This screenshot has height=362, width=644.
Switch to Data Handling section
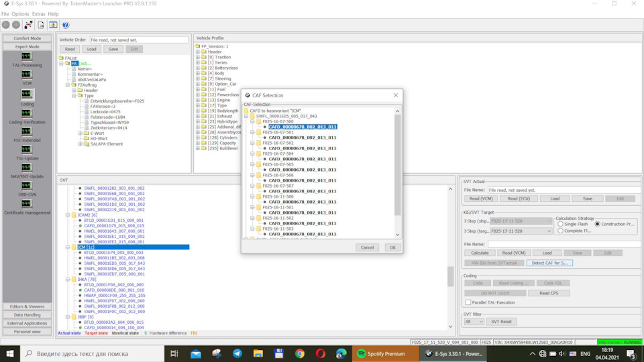pyautogui.click(x=27, y=315)
